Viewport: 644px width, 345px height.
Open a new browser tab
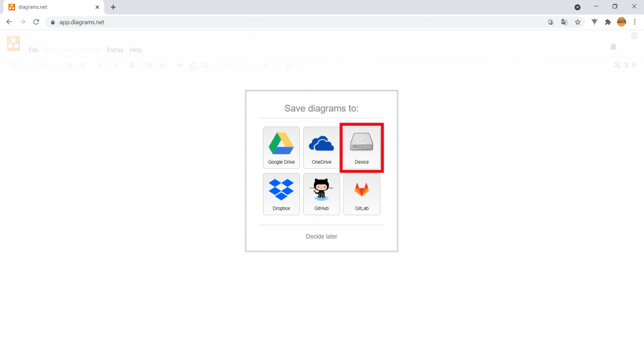[113, 7]
